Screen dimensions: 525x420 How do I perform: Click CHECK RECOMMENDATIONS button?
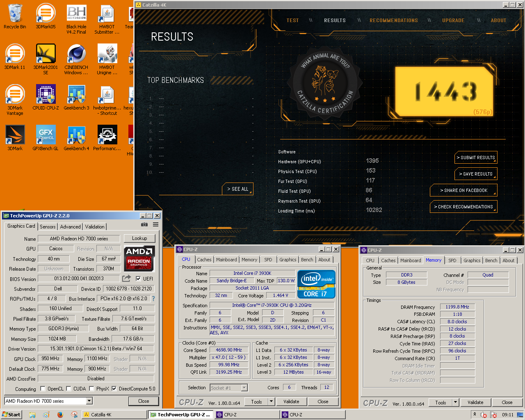[463, 207]
